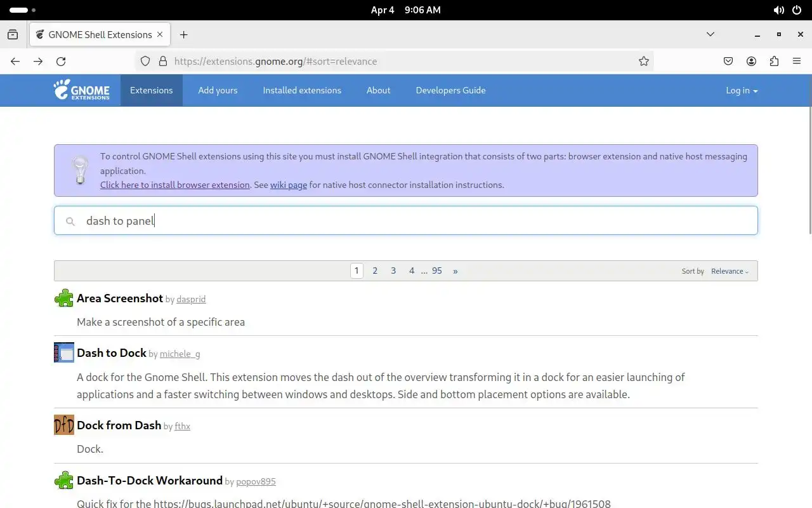Click the lightbulb info icon
This screenshot has height=508, width=812.
[x=80, y=170]
